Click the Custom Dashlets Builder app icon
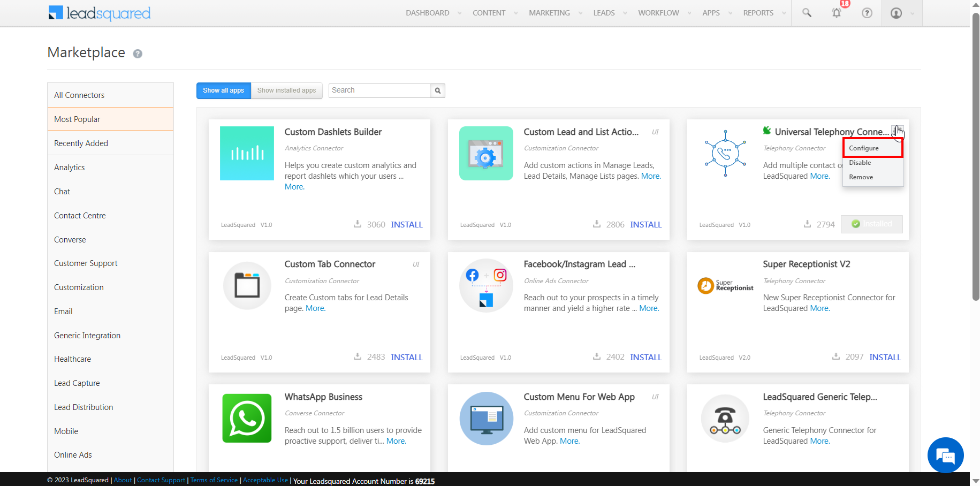The height and width of the screenshot is (486, 980). (x=247, y=153)
